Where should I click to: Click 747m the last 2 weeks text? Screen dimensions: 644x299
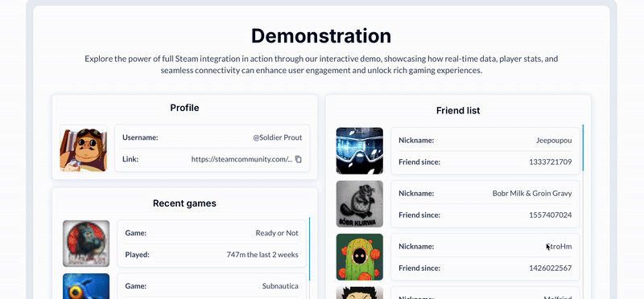click(x=262, y=255)
